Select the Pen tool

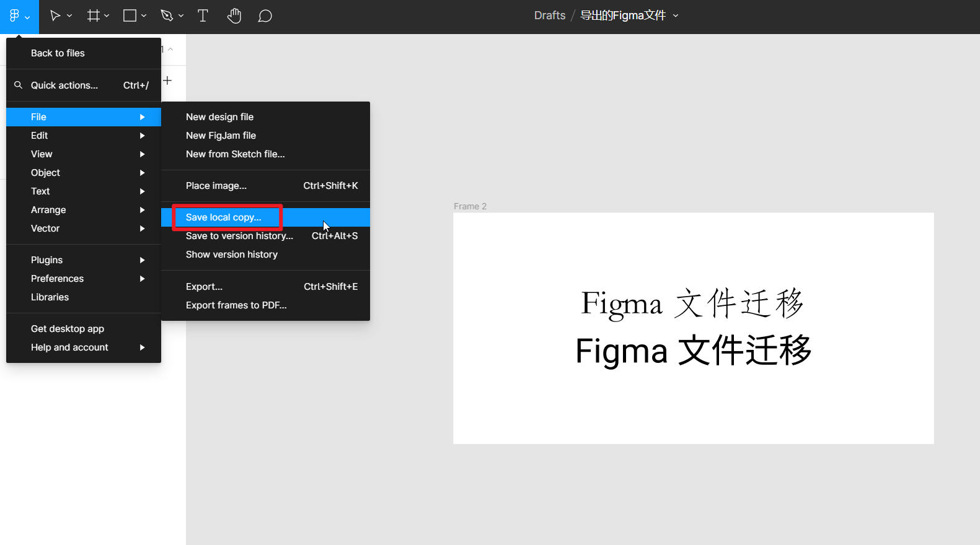(x=167, y=16)
